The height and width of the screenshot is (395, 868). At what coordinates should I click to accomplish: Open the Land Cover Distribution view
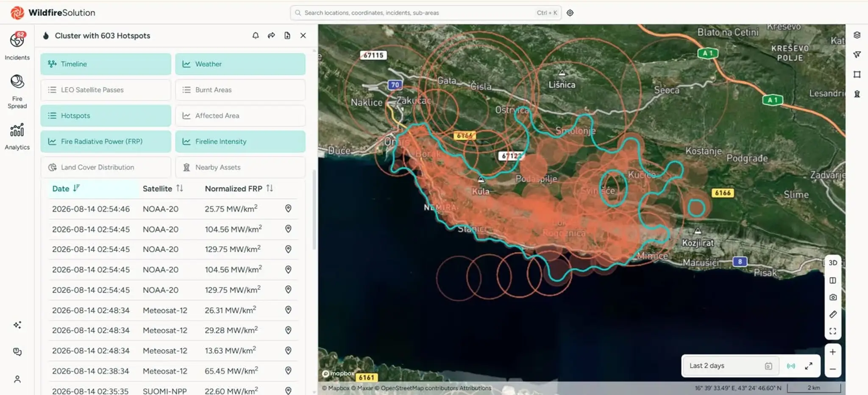[106, 168]
